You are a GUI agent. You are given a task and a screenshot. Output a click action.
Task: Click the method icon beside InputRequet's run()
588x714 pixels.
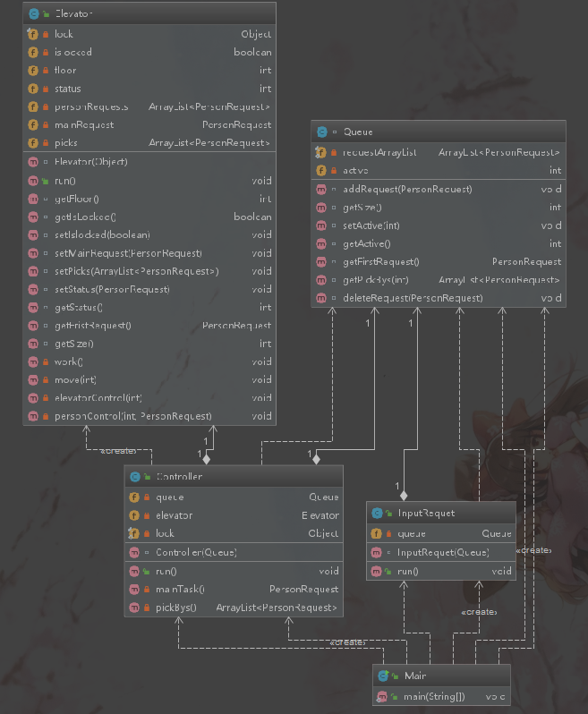click(377, 572)
